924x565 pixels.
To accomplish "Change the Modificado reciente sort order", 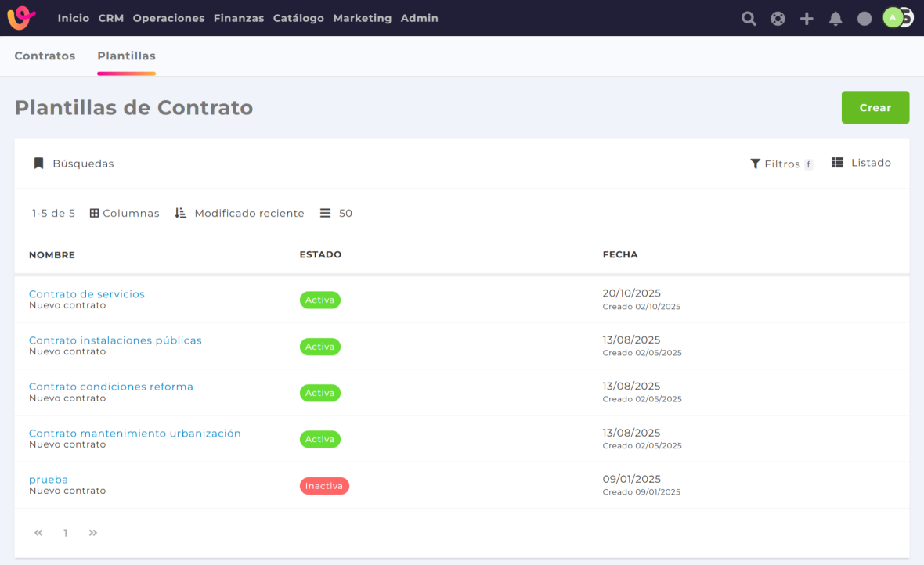I will click(240, 213).
